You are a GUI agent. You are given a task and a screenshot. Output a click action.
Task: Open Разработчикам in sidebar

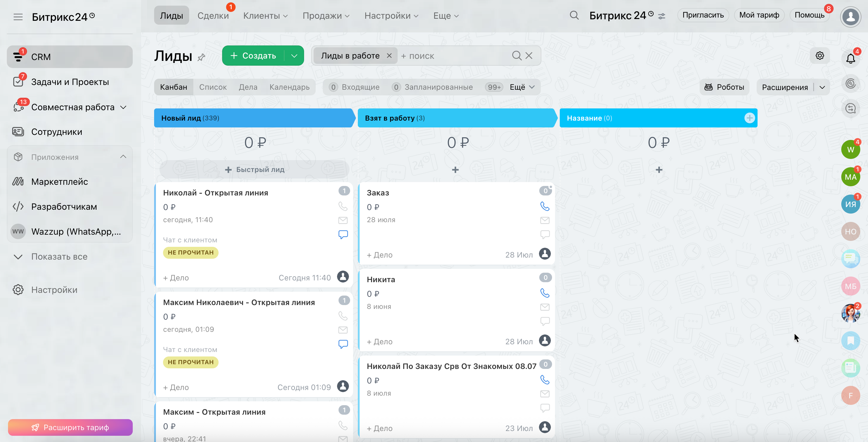[70, 207]
